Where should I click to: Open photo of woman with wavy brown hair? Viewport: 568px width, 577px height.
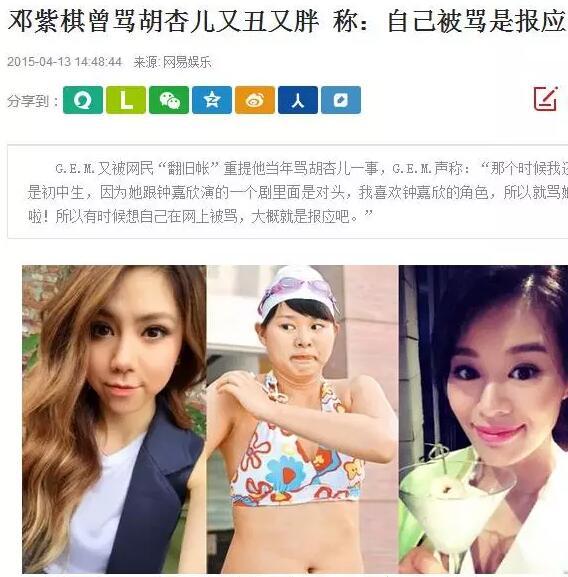click(114, 419)
